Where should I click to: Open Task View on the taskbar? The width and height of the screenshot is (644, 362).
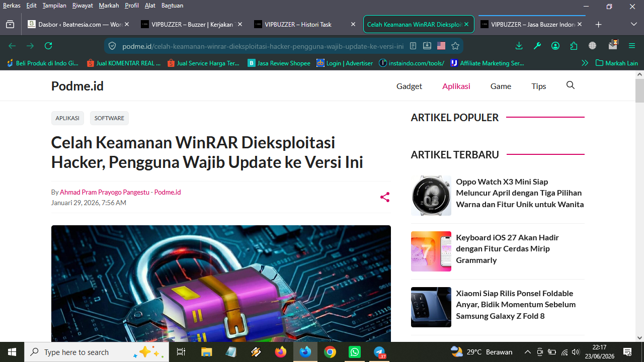pos(181,352)
